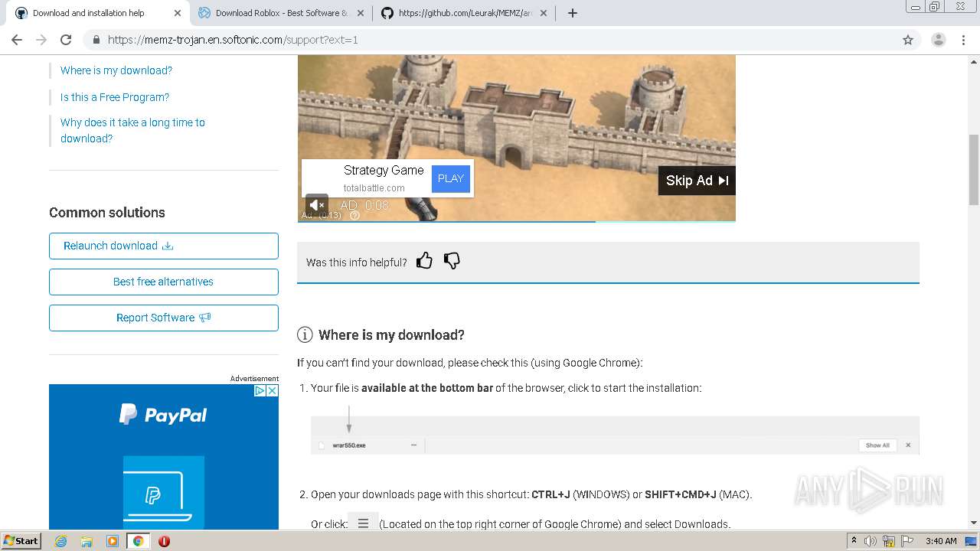This screenshot has height=551, width=980.
Task: Click Best free alternatives button
Action: pyautogui.click(x=164, y=282)
